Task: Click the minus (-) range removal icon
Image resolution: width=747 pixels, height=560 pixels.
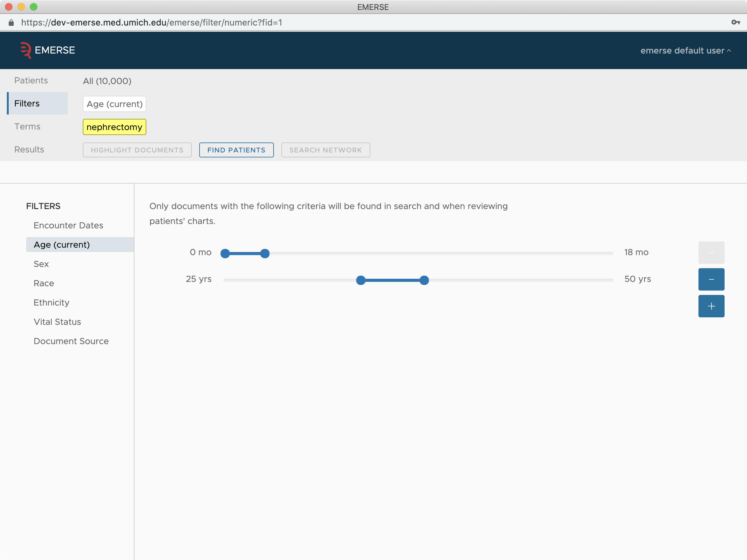Action: coord(712,279)
